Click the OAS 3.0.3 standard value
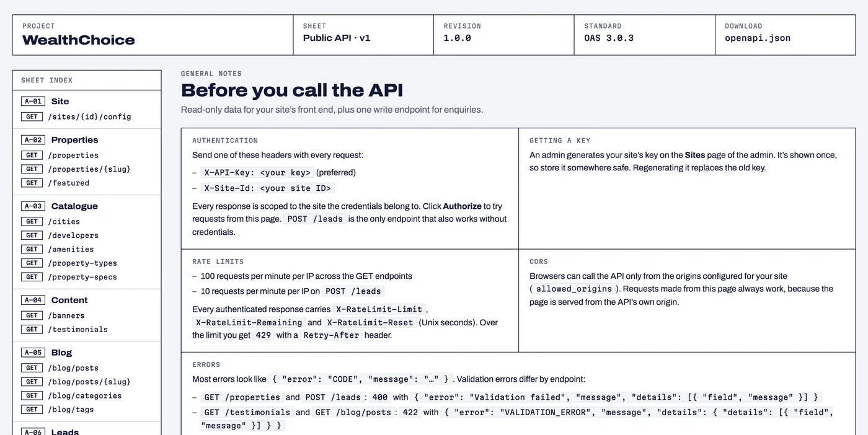Viewport: 868px width, 435px height. (609, 38)
